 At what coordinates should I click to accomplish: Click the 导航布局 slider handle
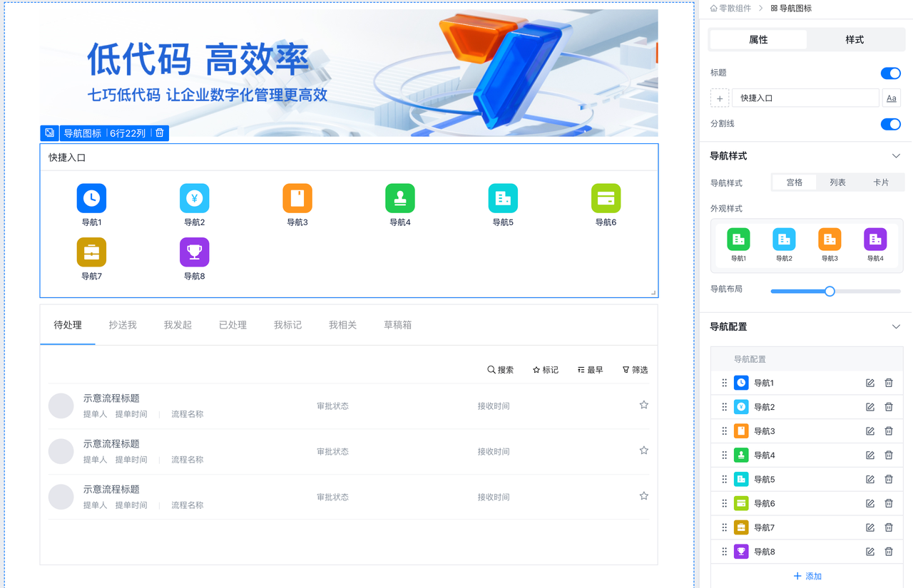(830, 291)
